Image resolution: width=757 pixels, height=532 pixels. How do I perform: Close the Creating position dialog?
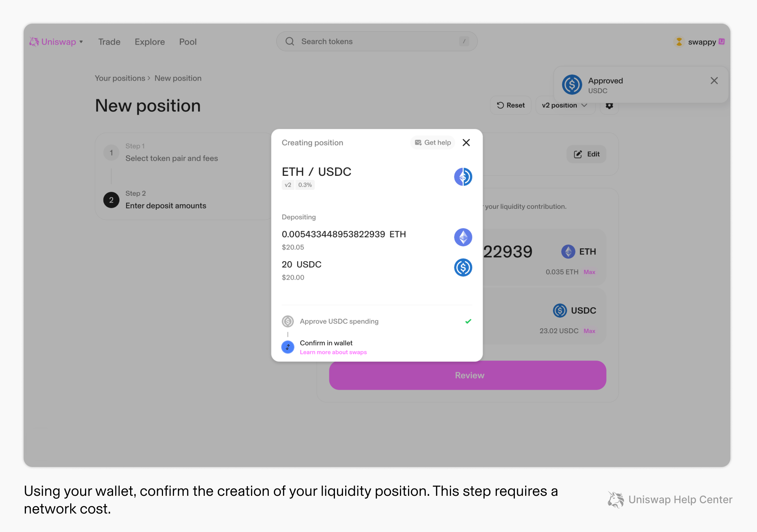click(x=466, y=143)
